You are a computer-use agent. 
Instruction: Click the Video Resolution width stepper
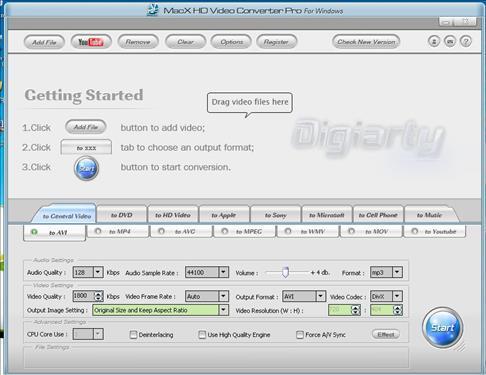[x=356, y=310]
